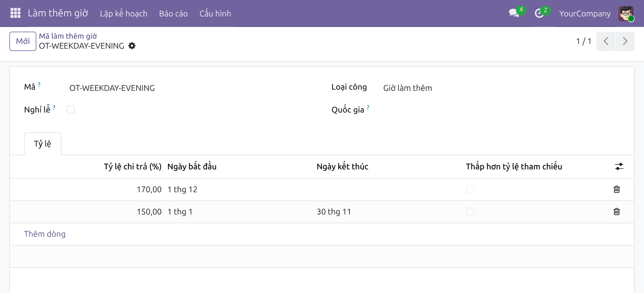
Task: Toggle lower-than-reference checkbox in 150,00 row
Action: click(470, 212)
